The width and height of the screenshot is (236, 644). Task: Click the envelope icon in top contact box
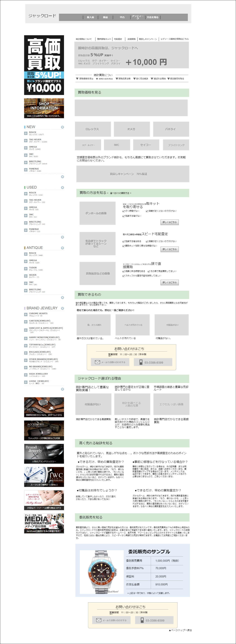(97, 362)
